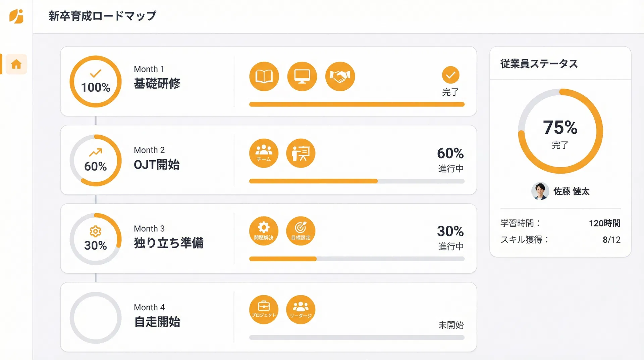Click the orange leaf app logo

pyautogui.click(x=16, y=16)
